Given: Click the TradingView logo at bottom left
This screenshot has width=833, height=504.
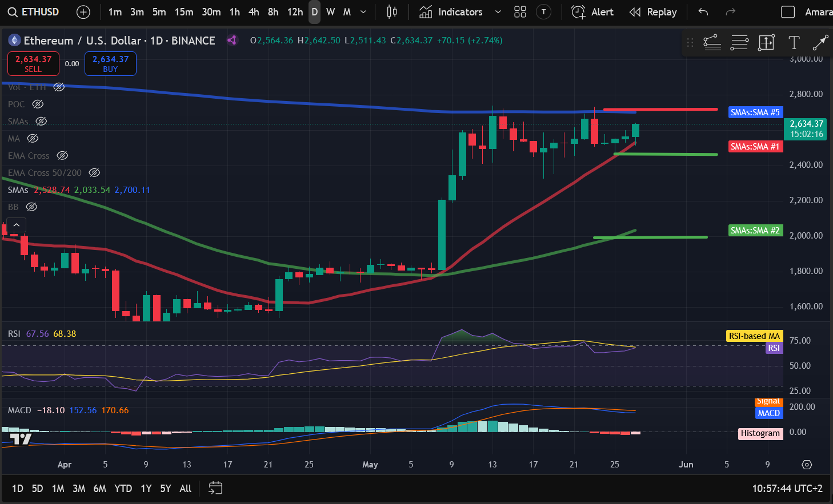Looking at the screenshot, I should click(21, 439).
